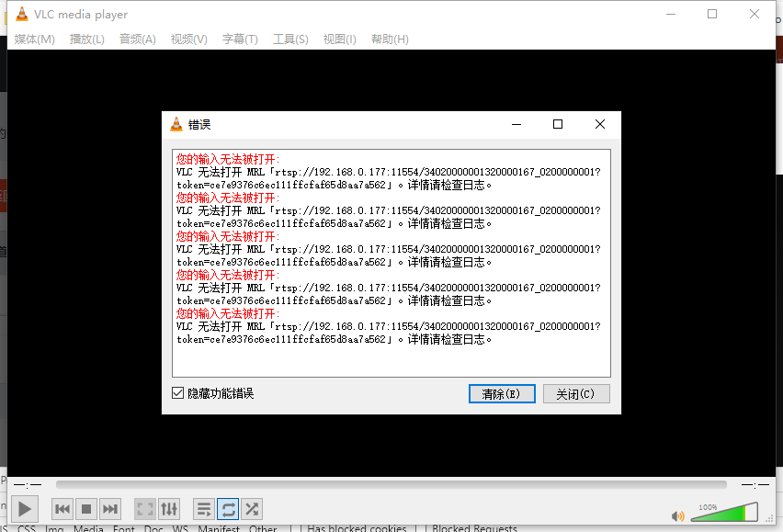Image resolution: width=783 pixels, height=532 pixels.
Task: Click the VLC cone icon in error dialog title
Action: pyautogui.click(x=176, y=124)
